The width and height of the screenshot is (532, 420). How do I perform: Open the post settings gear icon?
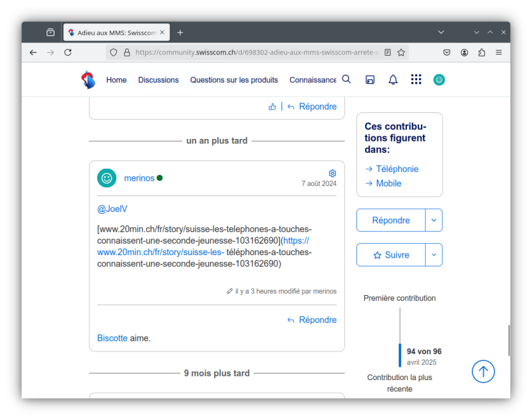(x=332, y=173)
